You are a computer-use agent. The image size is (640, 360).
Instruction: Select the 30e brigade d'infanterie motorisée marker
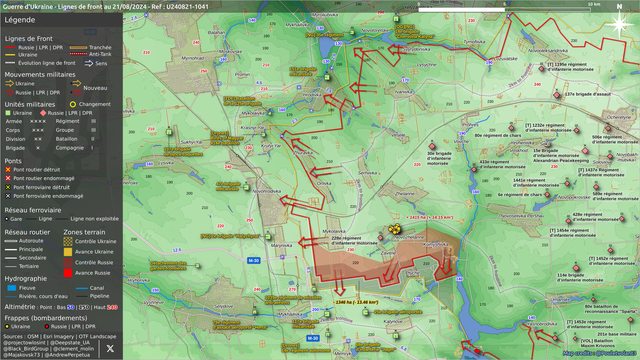(432, 146)
